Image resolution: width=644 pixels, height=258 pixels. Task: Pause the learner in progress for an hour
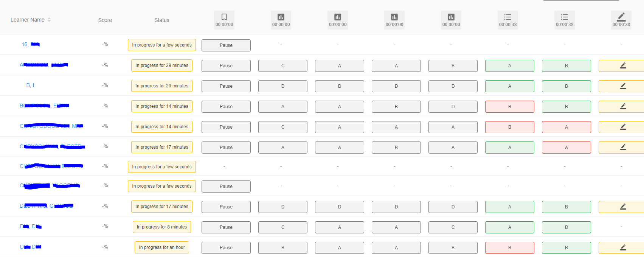(x=226, y=248)
